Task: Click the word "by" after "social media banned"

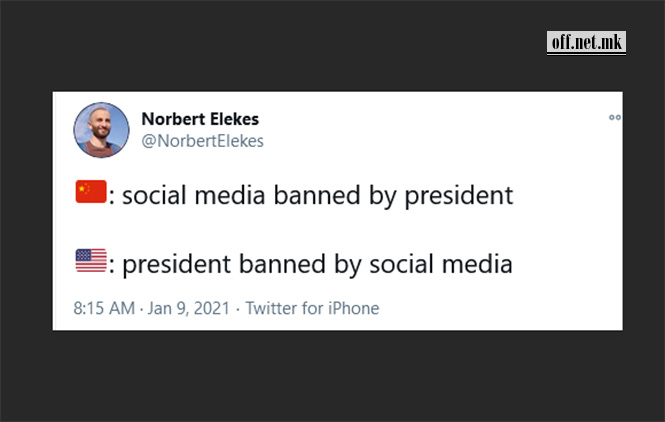Action: 383,196
